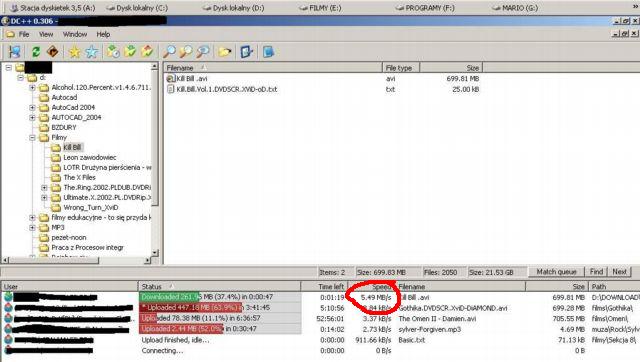The height and width of the screenshot is (362, 640).
Task: Open the Help menu
Action: coord(103,34)
